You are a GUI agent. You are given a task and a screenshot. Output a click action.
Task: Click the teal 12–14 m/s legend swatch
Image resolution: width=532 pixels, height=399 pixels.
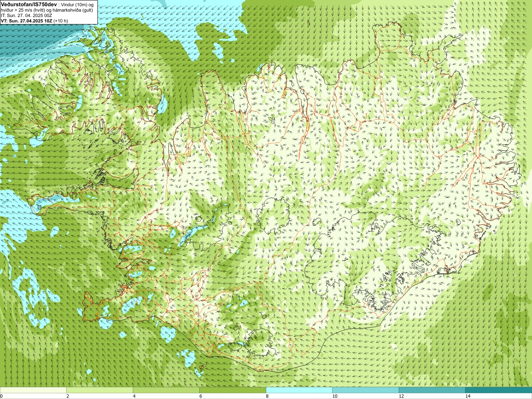(432, 391)
